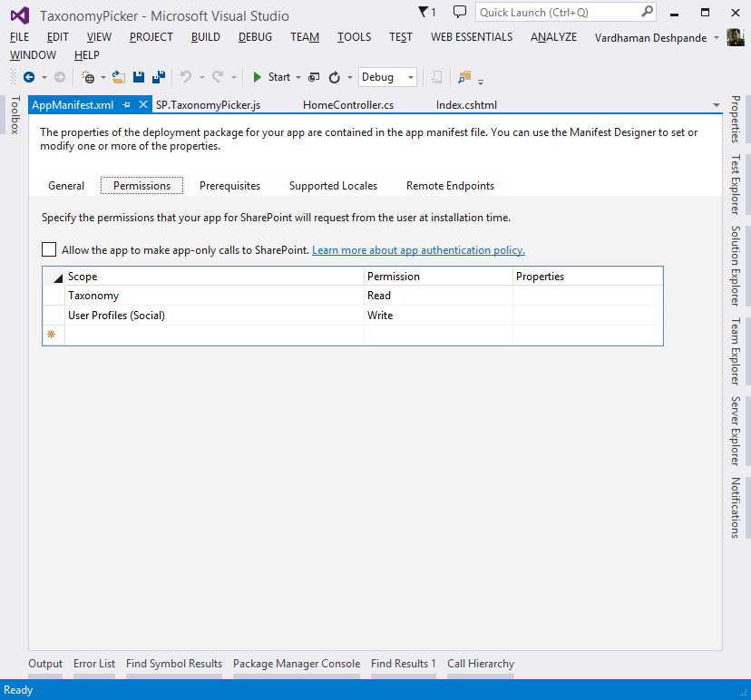Viewport: 751px width, 700px height.
Task: Open the Refresh dropdown arrow
Action: 350,78
